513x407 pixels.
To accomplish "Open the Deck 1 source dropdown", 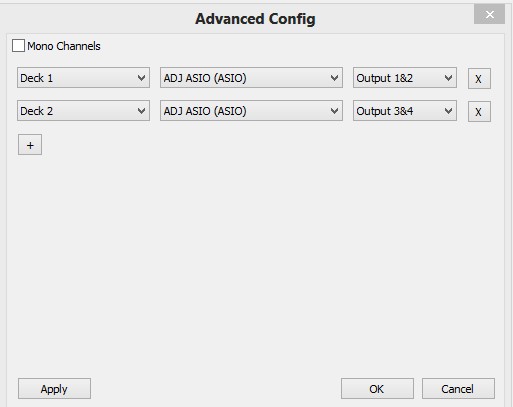I will [x=83, y=78].
